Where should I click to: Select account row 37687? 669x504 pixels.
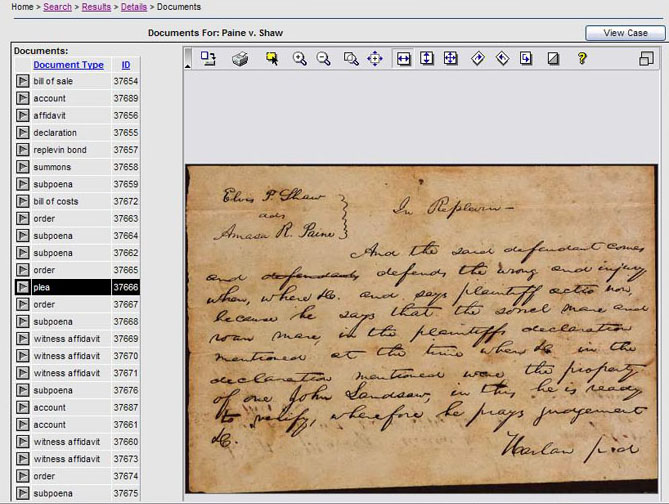click(77, 408)
